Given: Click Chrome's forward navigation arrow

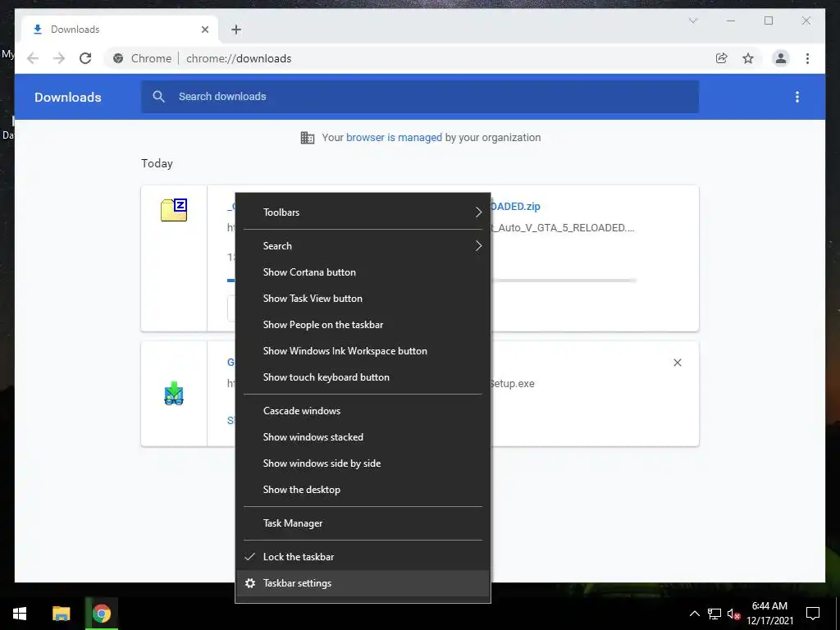Looking at the screenshot, I should pos(59,58).
